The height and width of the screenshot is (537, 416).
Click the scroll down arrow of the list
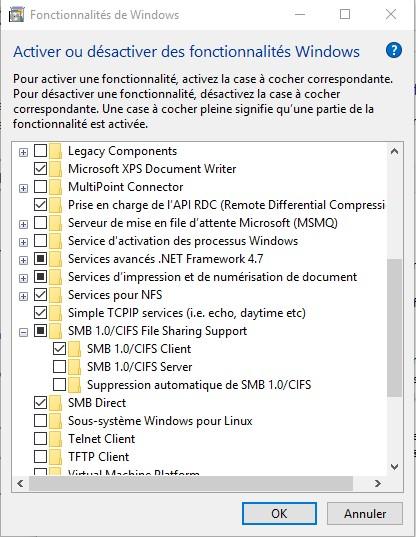[394, 466]
